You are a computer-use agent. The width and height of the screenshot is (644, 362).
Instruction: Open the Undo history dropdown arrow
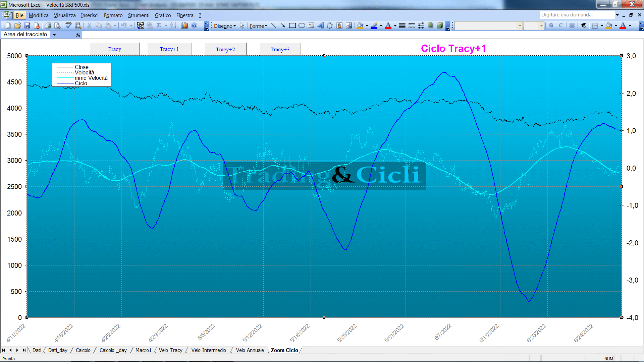tap(131, 25)
